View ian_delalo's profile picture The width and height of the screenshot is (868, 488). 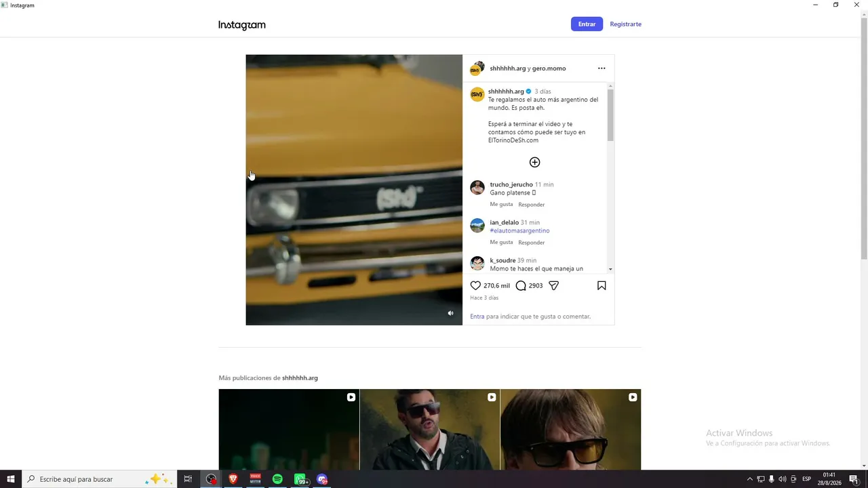click(477, 226)
